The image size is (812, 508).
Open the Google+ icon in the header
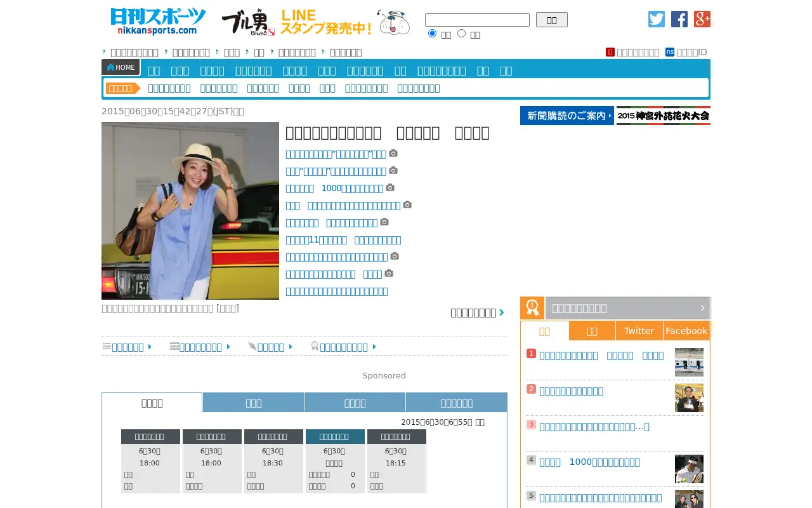point(702,19)
